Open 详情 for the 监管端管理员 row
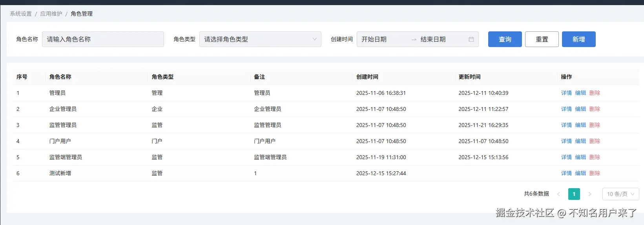 click(x=566, y=157)
